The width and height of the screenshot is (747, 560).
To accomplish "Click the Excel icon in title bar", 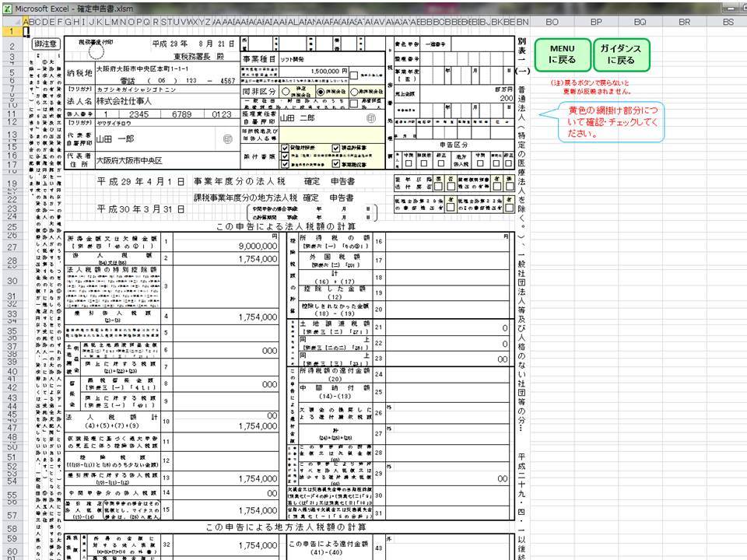I will pos(7,7).
